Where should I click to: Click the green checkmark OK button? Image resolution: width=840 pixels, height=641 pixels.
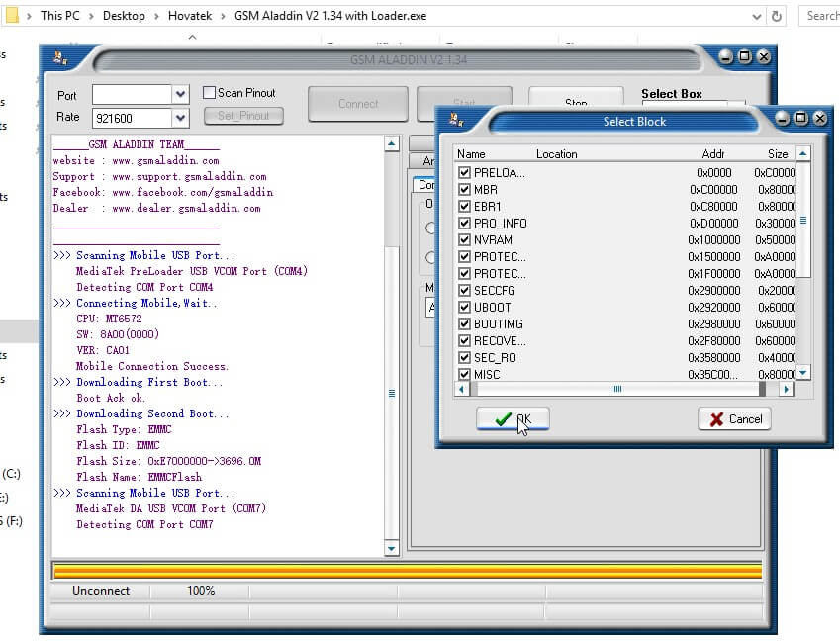click(513, 418)
